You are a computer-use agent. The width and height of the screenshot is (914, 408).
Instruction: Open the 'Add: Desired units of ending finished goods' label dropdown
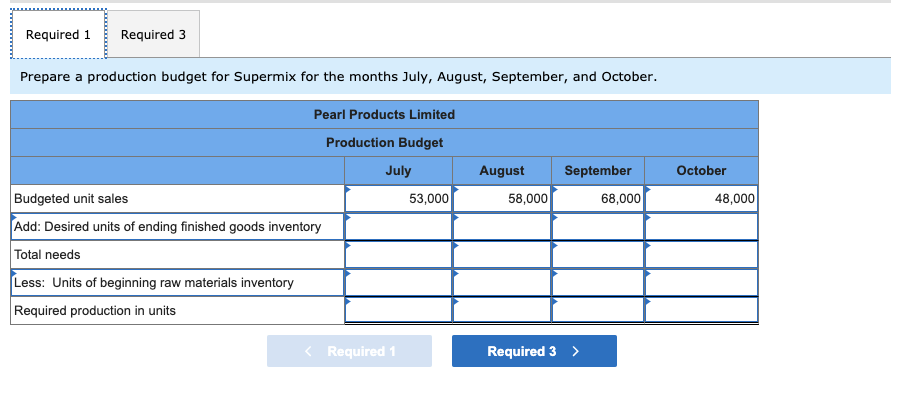pyautogui.click(x=177, y=227)
